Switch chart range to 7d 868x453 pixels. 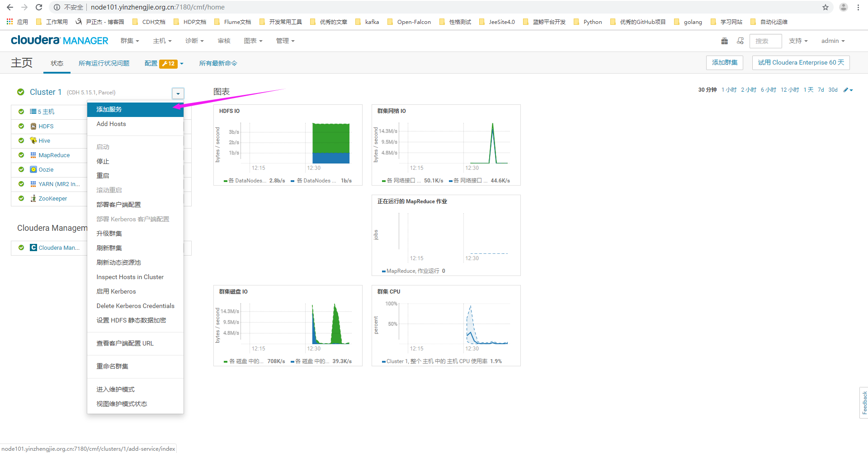pyautogui.click(x=821, y=90)
